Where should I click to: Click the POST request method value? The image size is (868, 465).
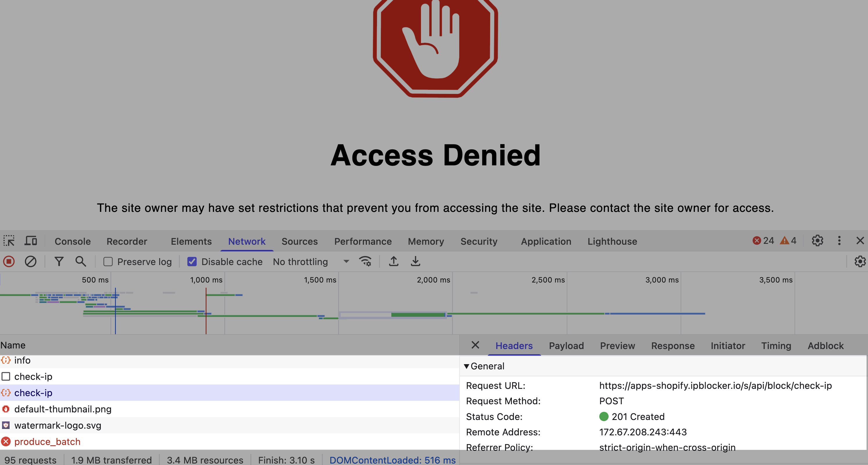point(611,401)
